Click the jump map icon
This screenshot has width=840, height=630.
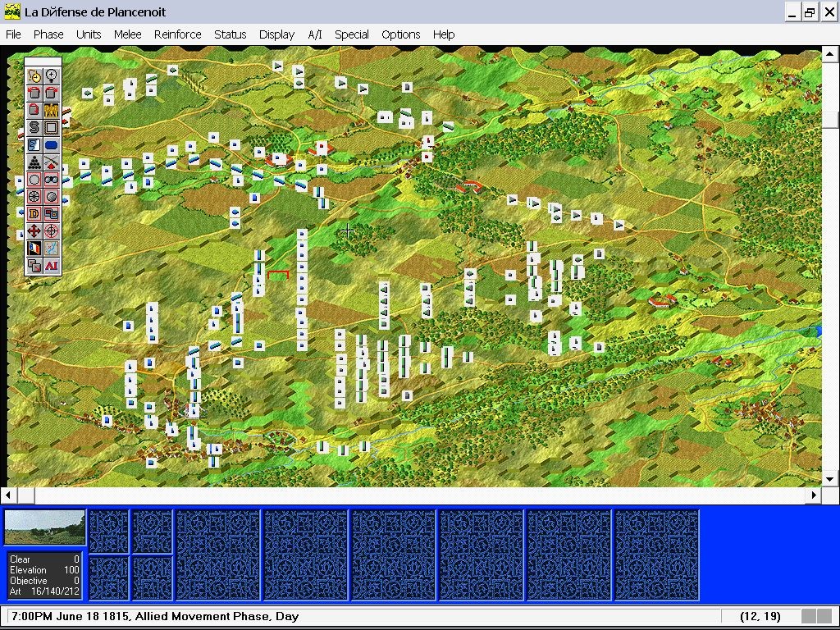pos(52,248)
